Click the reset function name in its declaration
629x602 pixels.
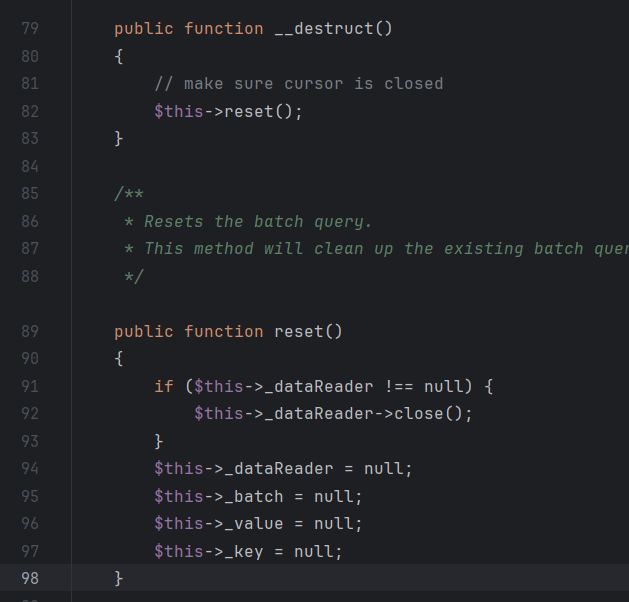coord(298,331)
